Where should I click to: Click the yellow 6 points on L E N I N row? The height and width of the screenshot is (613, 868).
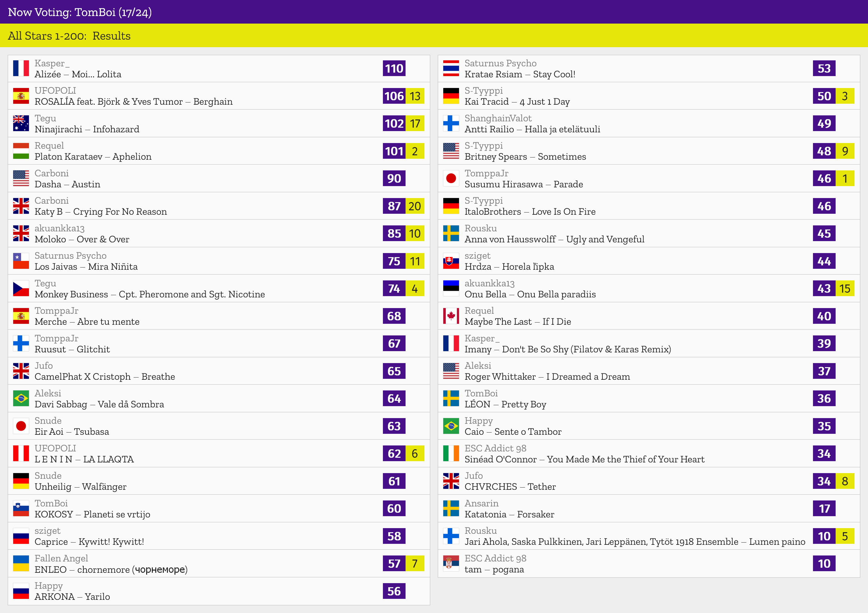(x=415, y=454)
